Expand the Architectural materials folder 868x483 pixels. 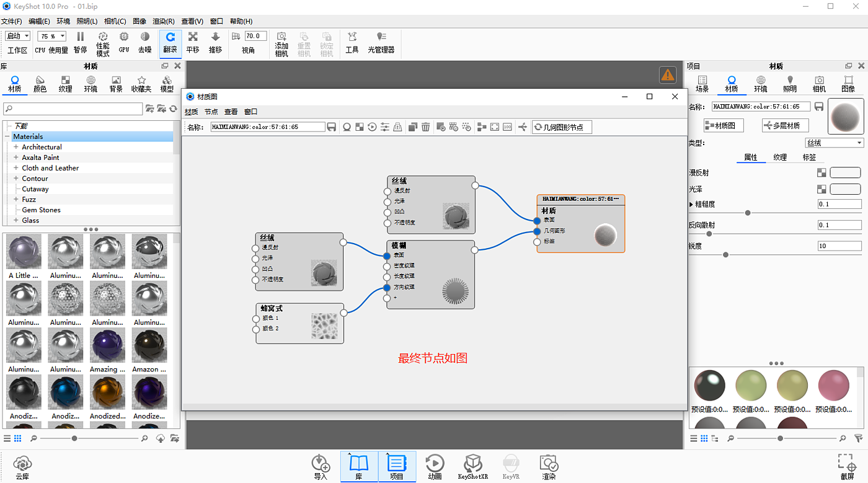click(x=16, y=147)
